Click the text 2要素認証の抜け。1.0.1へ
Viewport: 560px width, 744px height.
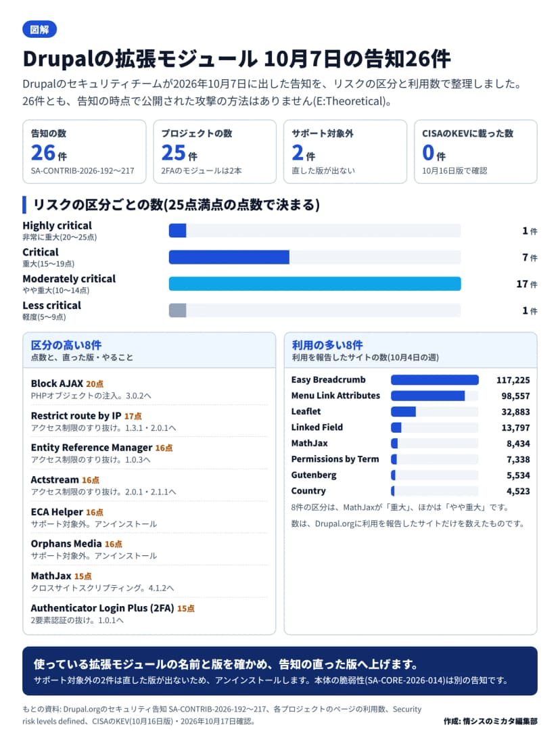[77, 620]
